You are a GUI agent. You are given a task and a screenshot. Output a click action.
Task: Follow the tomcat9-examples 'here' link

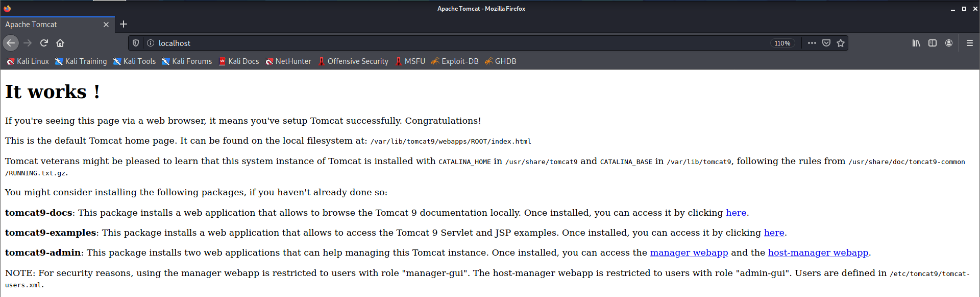point(774,233)
